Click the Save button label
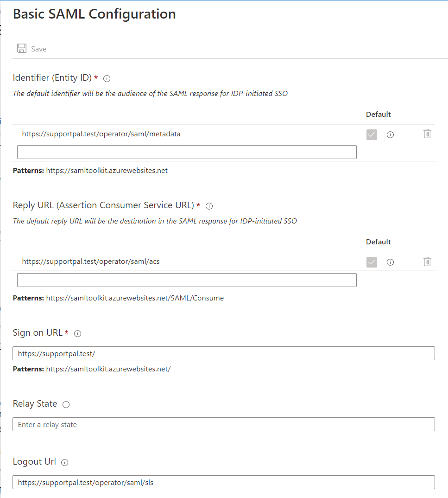 pos(39,49)
